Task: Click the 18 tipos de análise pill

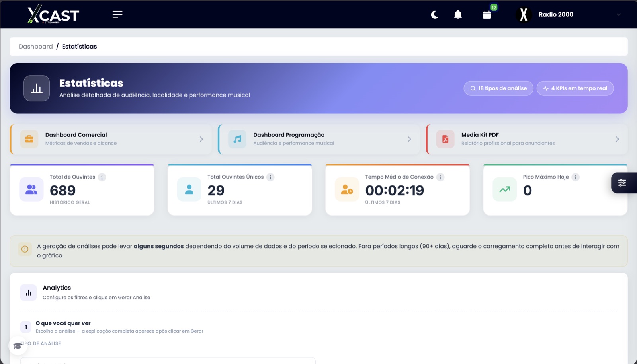Action: click(x=498, y=88)
